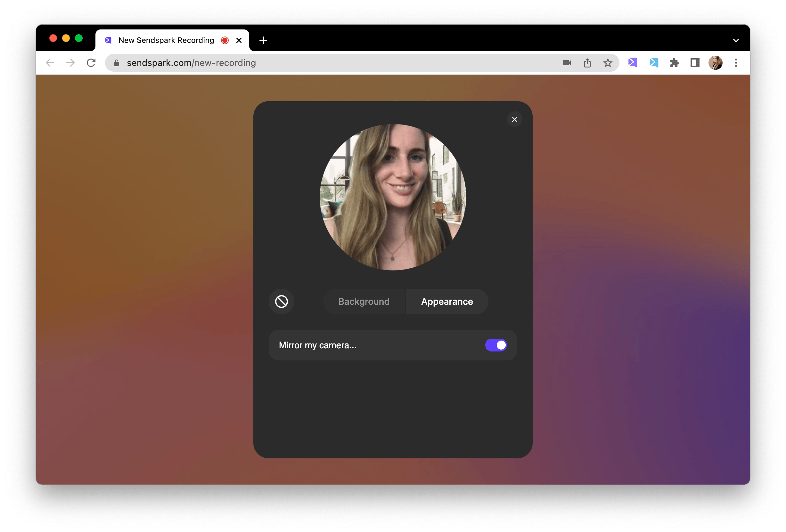Reload the Sendspark page
The width and height of the screenshot is (786, 532).
(91, 63)
